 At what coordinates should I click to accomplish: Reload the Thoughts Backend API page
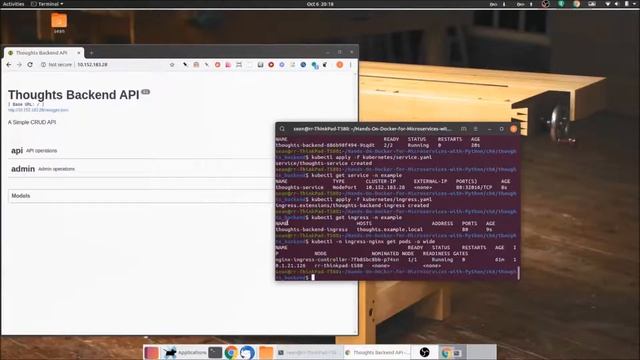click(30, 64)
